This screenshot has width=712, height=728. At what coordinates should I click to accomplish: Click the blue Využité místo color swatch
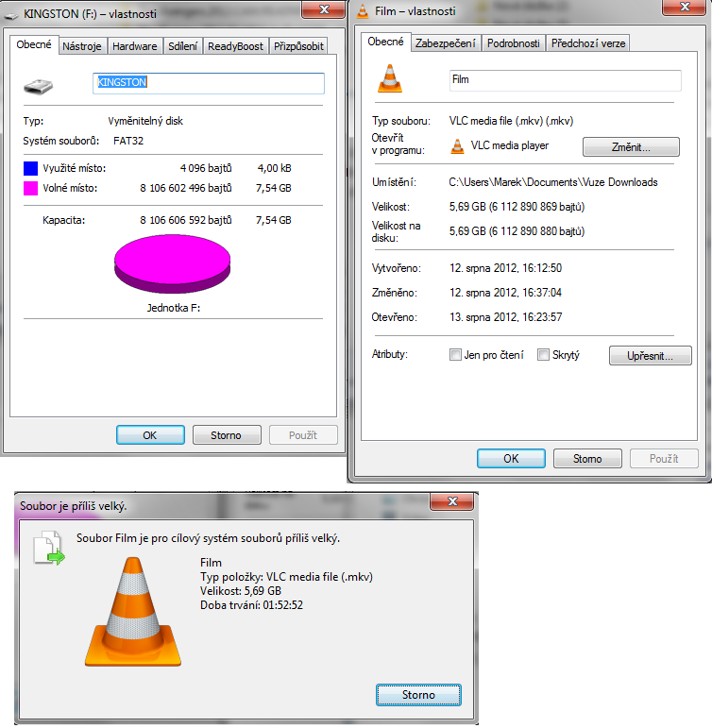[x=30, y=168]
